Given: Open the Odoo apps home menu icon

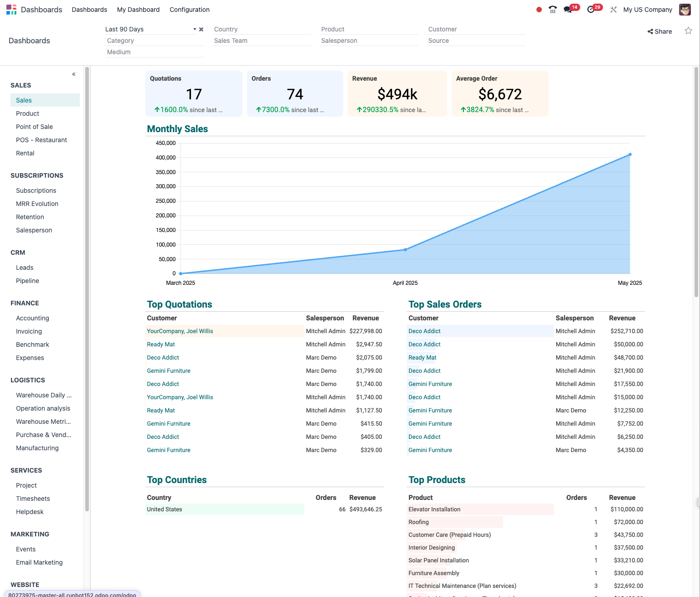Looking at the screenshot, I should pyautogui.click(x=11, y=10).
